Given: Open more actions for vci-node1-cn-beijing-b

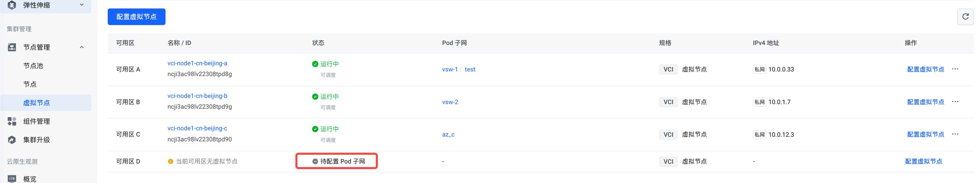Looking at the screenshot, I should pos(955,102).
